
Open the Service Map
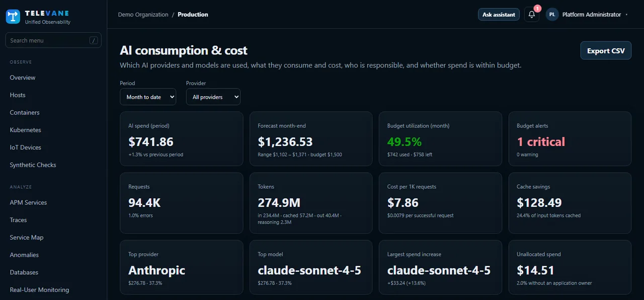pos(27,238)
